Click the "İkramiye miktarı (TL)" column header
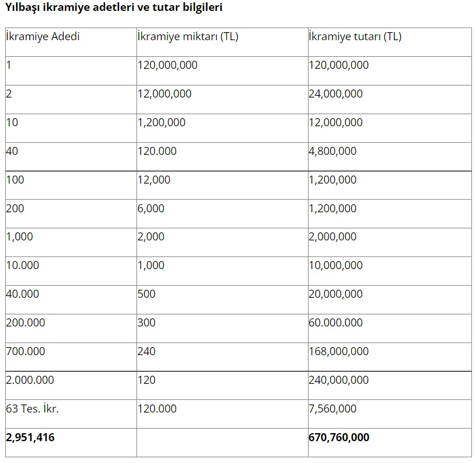476x463 pixels. [188, 37]
